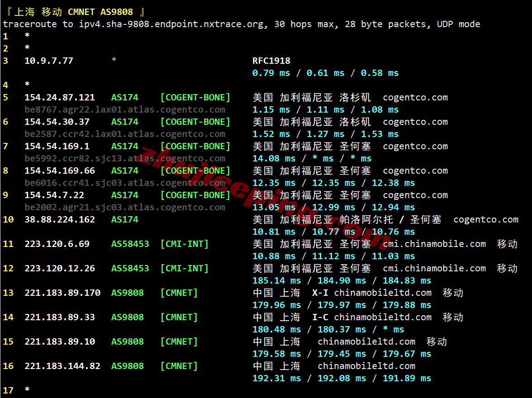
Task: Click the 1.15 ms latency value
Action: point(271,109)
